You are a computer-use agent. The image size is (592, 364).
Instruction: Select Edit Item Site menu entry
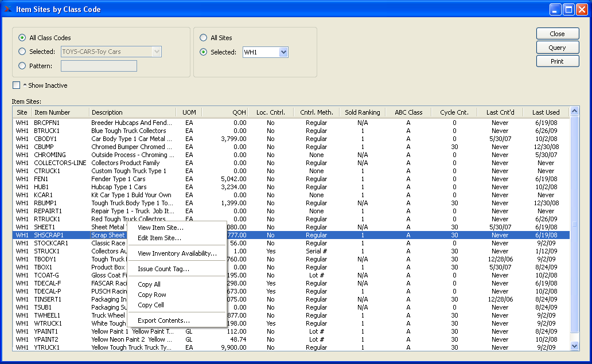pyautogui.click(x=159, y=238)
